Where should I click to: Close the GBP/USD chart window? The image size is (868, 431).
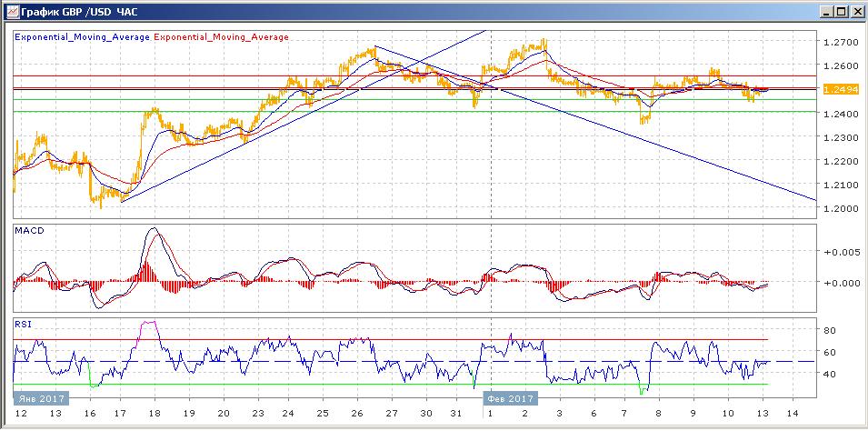pyautogui.click(x=856, y=11)
